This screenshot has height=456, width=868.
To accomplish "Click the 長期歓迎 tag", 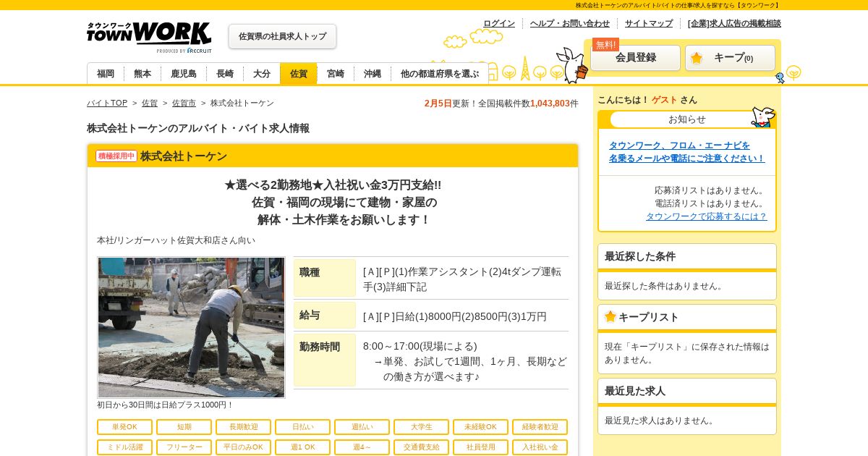I will click(x=243, y=427).
